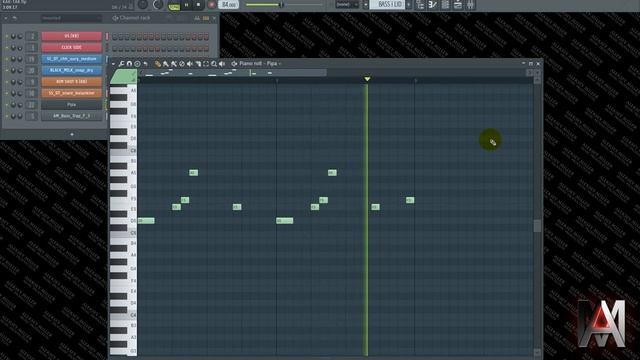Toggle first step button of CLICK SIDE row

(x=115, y=48)
